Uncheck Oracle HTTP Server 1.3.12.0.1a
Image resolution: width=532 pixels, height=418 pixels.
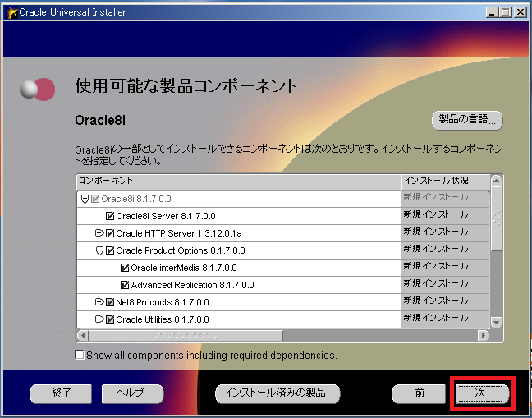(110, 233)
